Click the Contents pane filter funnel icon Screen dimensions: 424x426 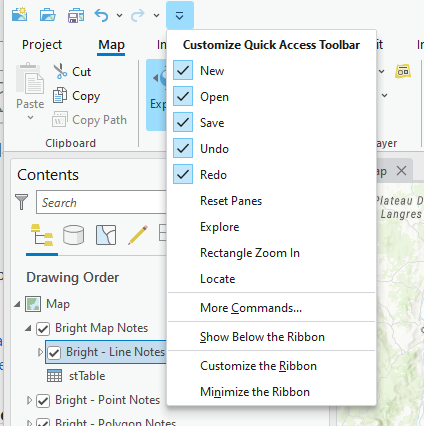coord(22,202)
